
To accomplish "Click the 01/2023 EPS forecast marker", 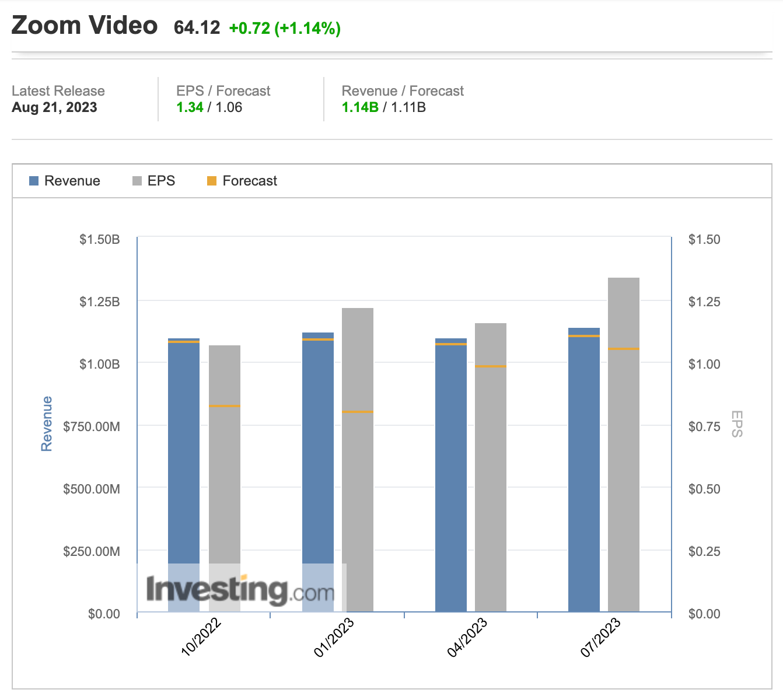I will pyautogui.click(x=358, y=412).
